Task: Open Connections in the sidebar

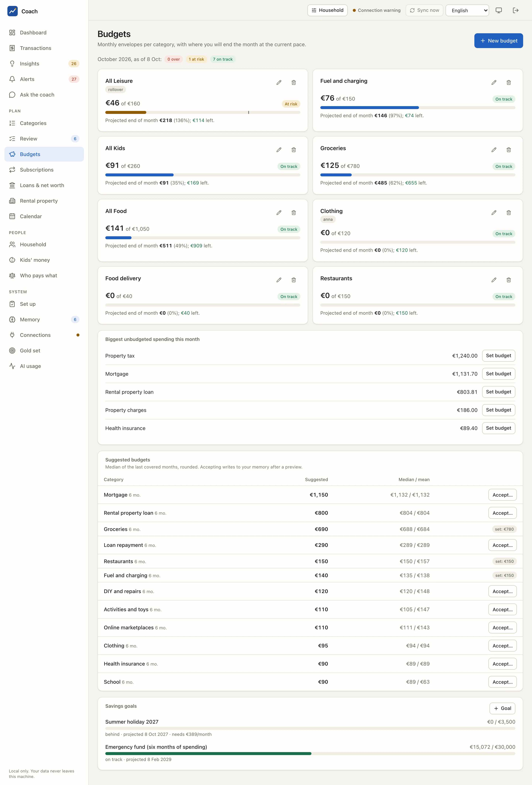Action: (44, 335)
